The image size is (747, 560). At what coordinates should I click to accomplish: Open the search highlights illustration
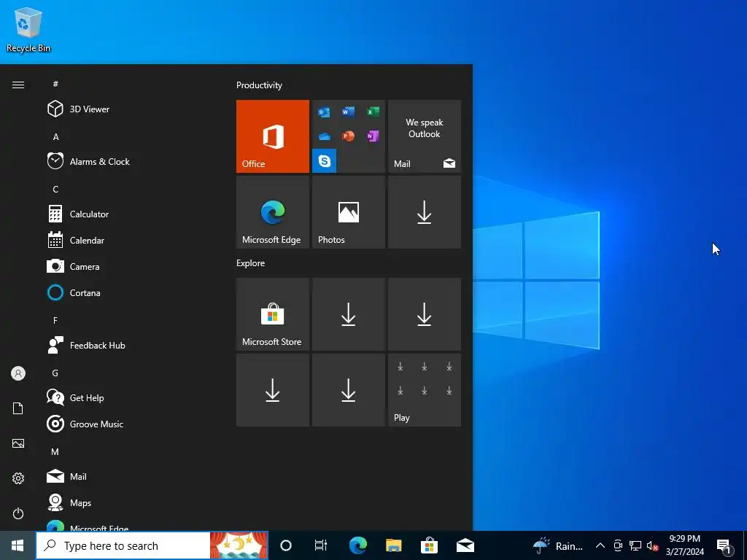click(239, 545)
